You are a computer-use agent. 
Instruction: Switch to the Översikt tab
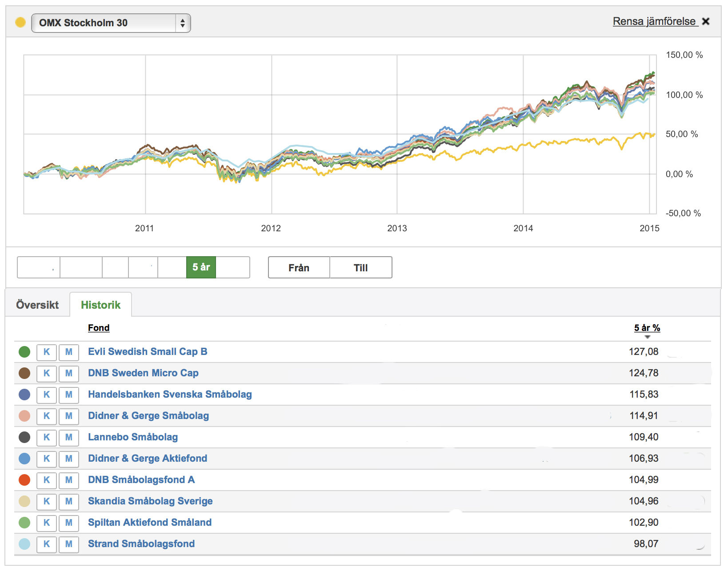coord(37,305)
